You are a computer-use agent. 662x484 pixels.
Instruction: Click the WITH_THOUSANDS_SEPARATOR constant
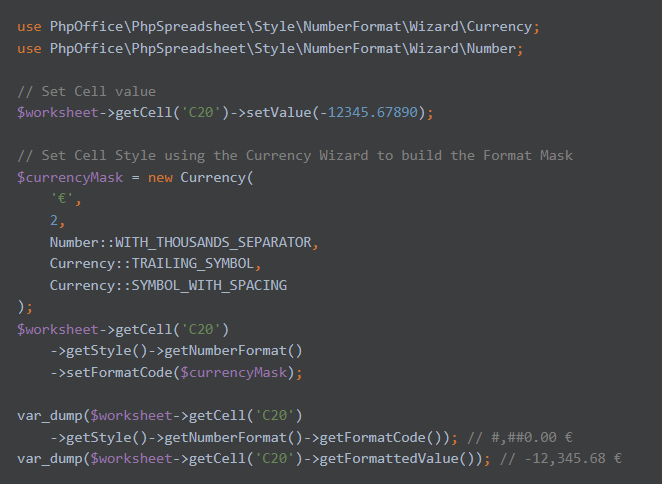pos(217,243)
